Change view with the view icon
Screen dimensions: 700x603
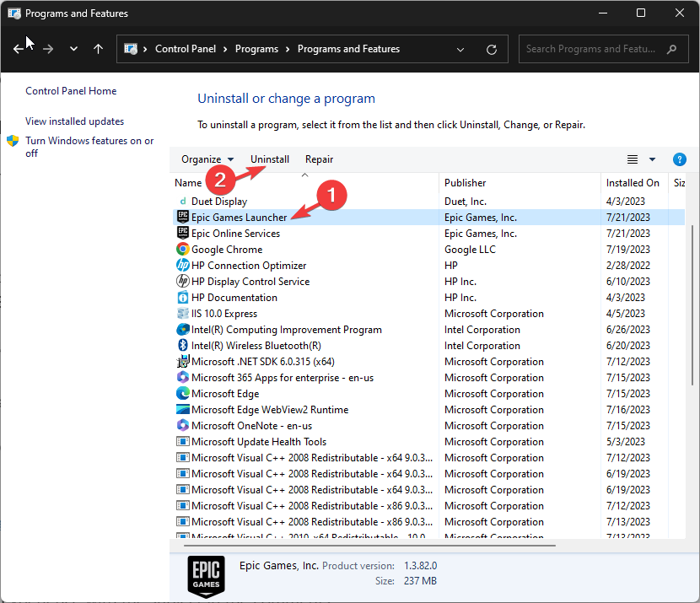coord(633,159)
